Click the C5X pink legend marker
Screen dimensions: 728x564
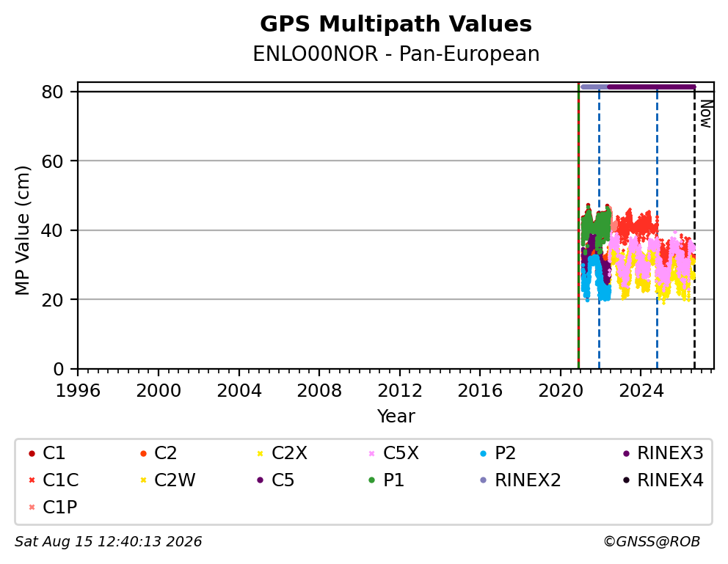(371, 453)
